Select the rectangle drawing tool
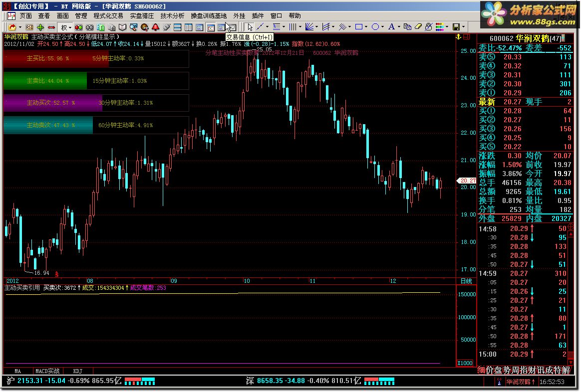Image resolution: width=581 pixels, height=392 pixels. point(359,27)
